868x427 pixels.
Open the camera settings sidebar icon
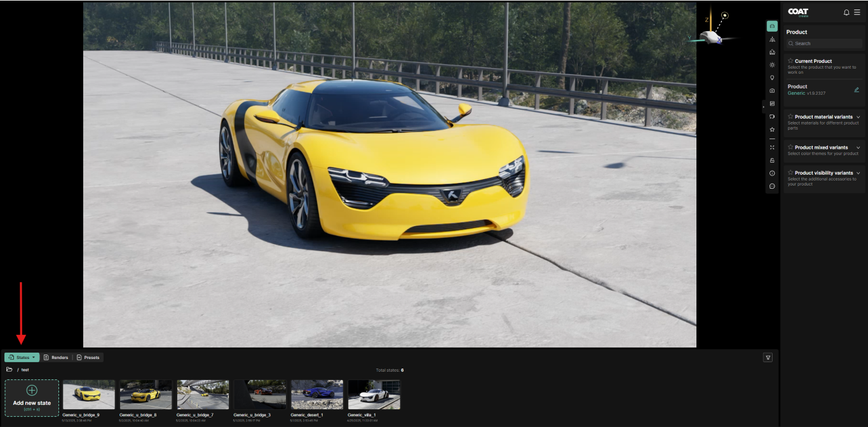click(x=772, y=91)
